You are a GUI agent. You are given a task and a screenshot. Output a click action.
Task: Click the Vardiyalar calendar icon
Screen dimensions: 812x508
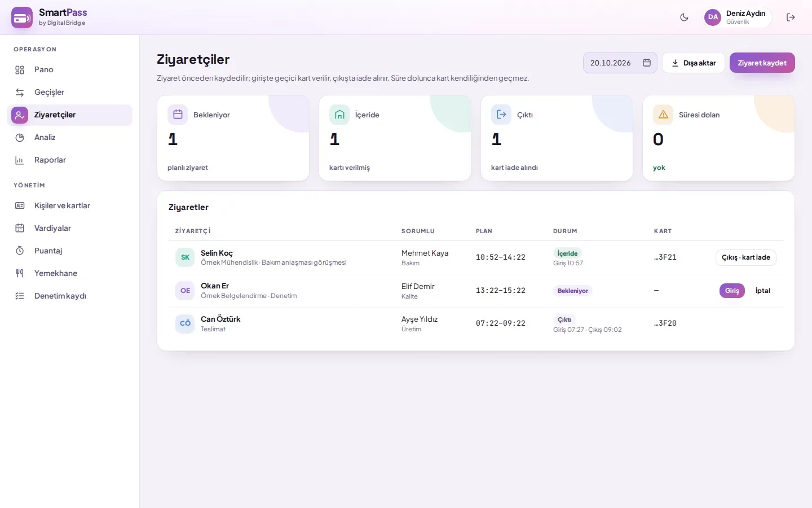[x=20, y=229]
